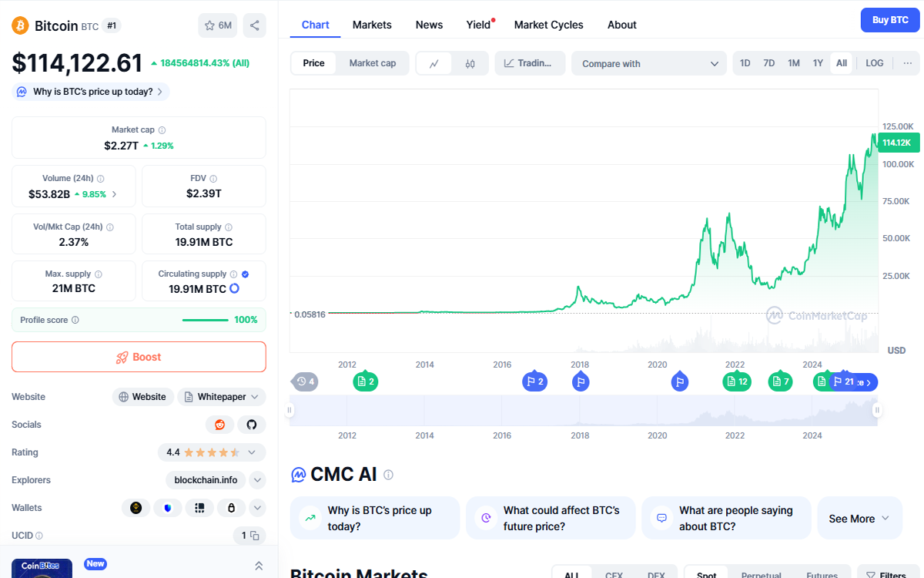Click the share icon near the watchlist star

(254, 25)
